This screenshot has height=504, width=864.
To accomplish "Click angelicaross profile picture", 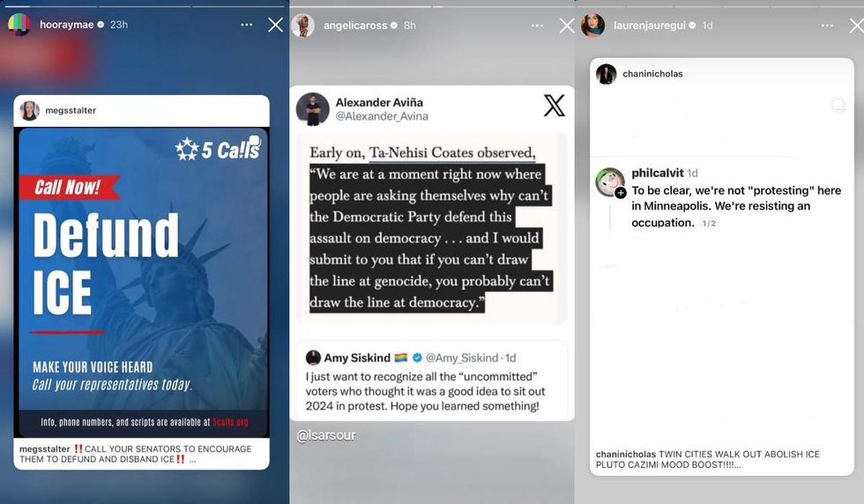I will [x=303, y=26].
